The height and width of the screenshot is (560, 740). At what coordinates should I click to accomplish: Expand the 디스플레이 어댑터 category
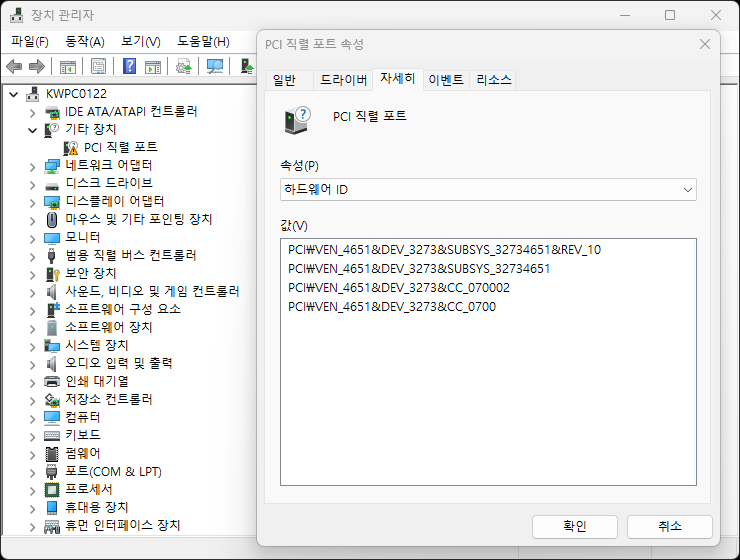point(33,203)
